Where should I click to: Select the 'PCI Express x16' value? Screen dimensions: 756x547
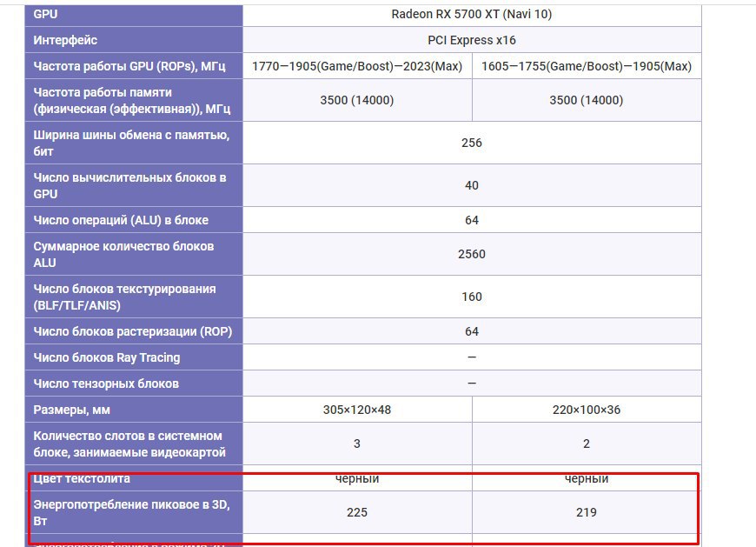(x=472, y=40)
